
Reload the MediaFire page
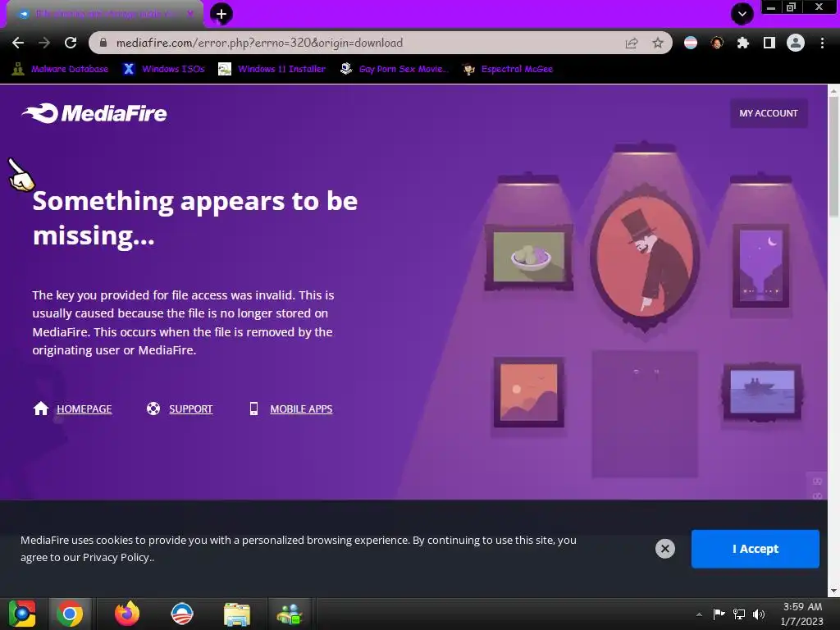point(71,43)
